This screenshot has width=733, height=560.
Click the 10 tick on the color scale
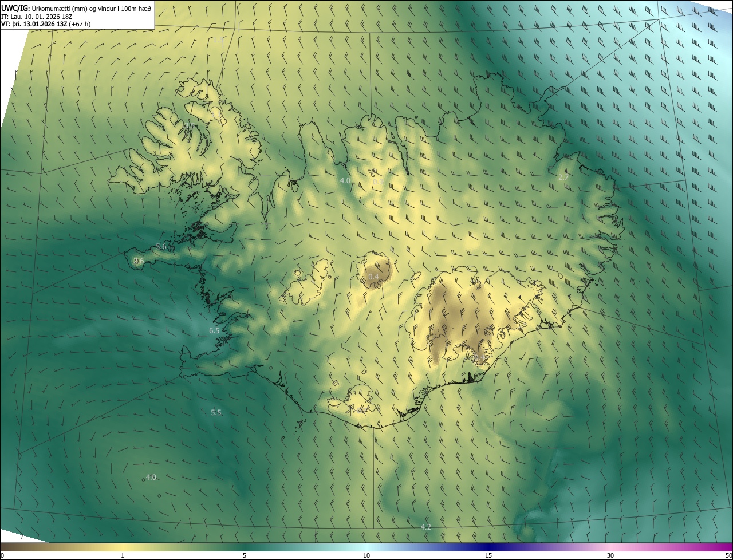click(x=366, y=555)
